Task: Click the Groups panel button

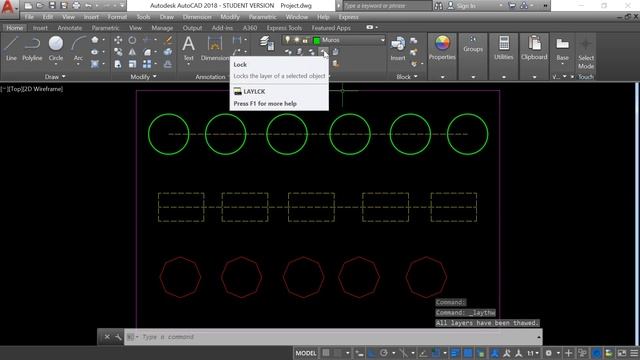Action: (473, 44)
